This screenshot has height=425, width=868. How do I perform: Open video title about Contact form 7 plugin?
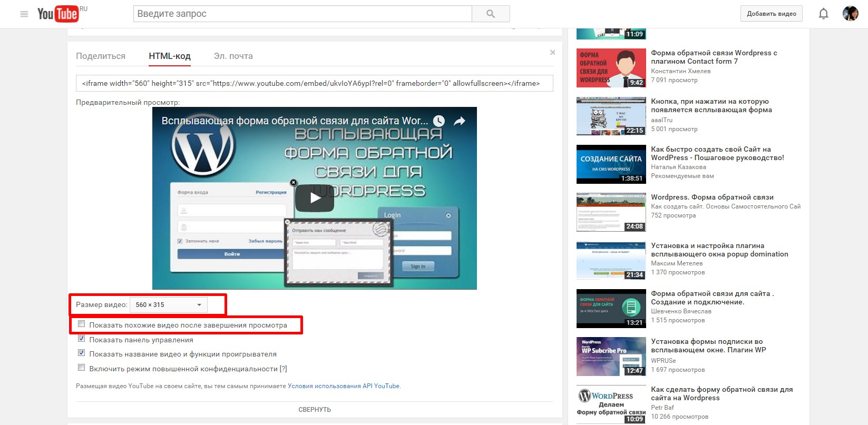714,57
